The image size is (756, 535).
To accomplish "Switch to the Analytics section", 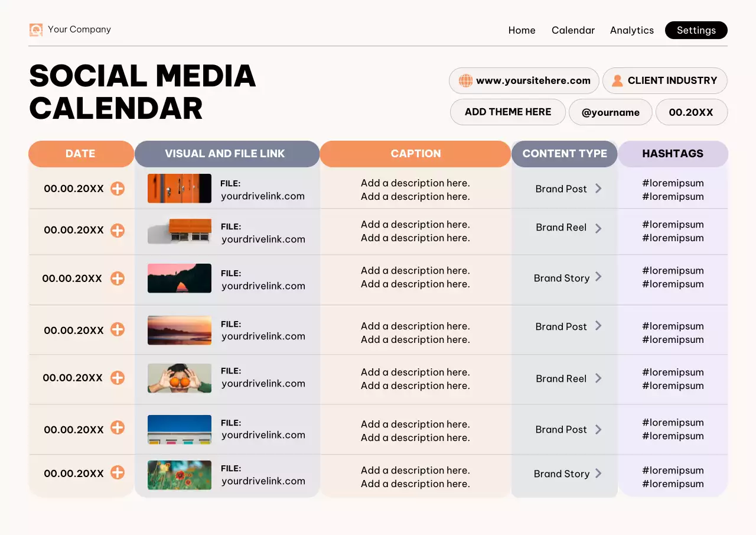I will [631, 30].
